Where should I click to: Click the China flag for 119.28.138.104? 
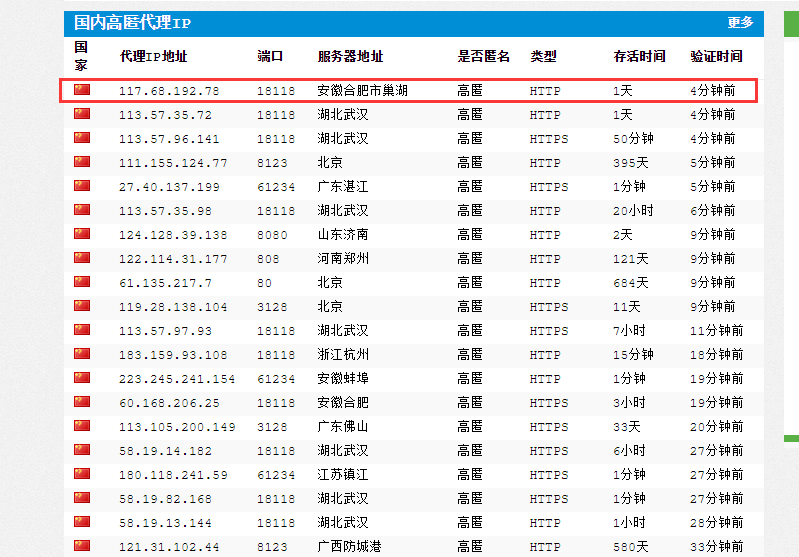(82, 305)
